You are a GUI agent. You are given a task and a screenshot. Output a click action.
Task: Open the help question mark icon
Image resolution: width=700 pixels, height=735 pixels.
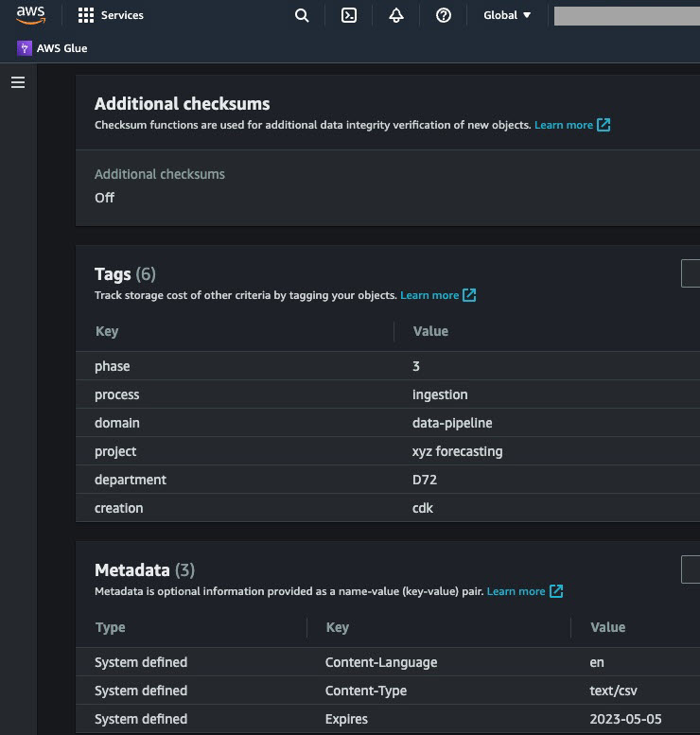point(444,15)
